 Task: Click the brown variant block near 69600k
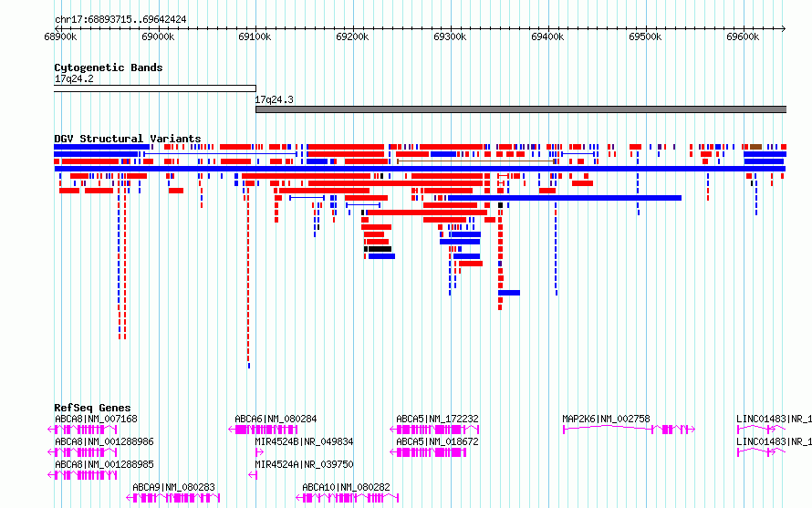(x=756, y=147)
